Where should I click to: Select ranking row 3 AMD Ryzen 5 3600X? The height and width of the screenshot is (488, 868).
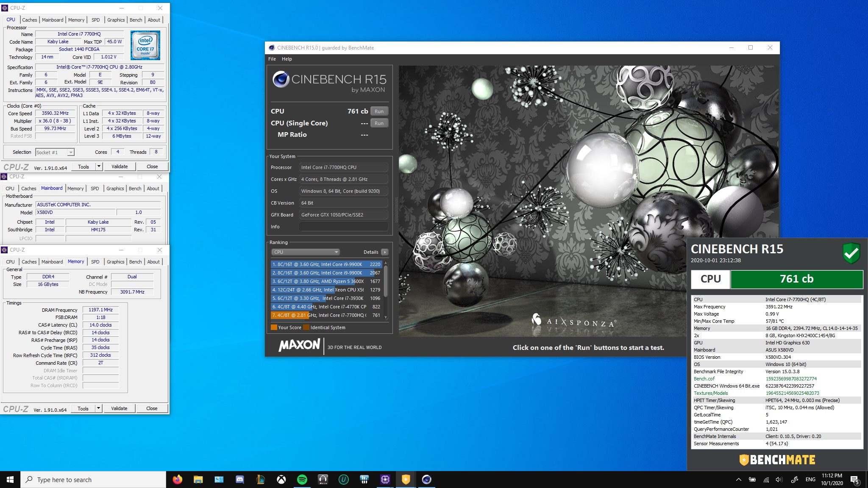point(326,281)
